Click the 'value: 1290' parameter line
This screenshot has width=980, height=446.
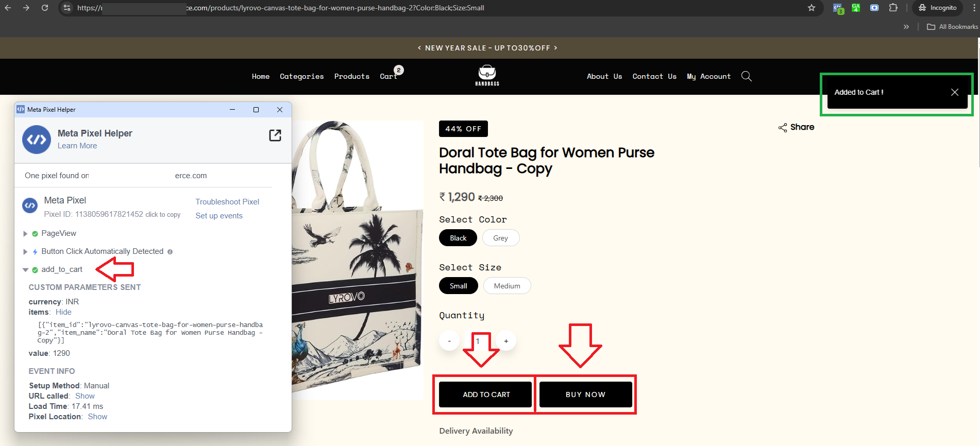(x=49, y=353)
